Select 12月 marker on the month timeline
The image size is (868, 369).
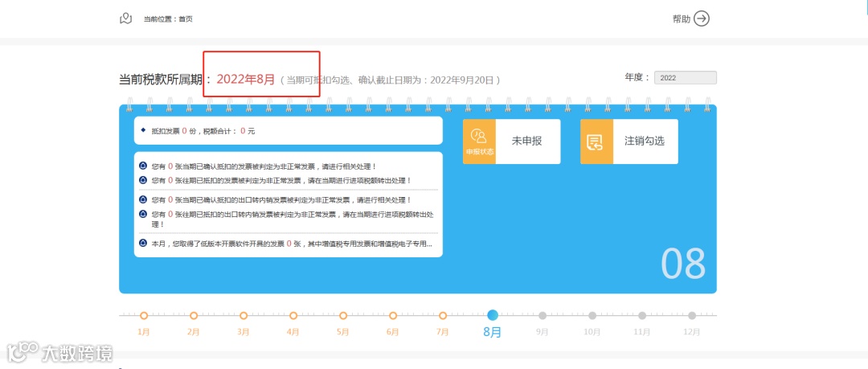click(692, 316)
